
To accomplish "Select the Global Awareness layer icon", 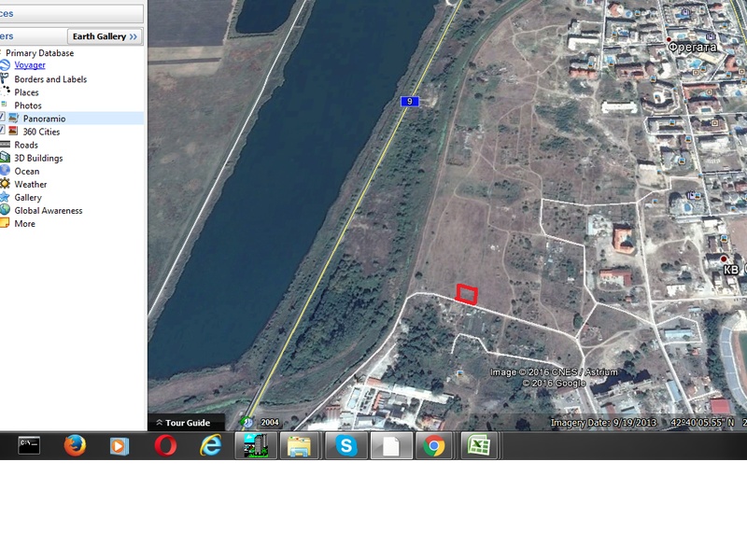I will pyautogui.click(x=6, y=210).
